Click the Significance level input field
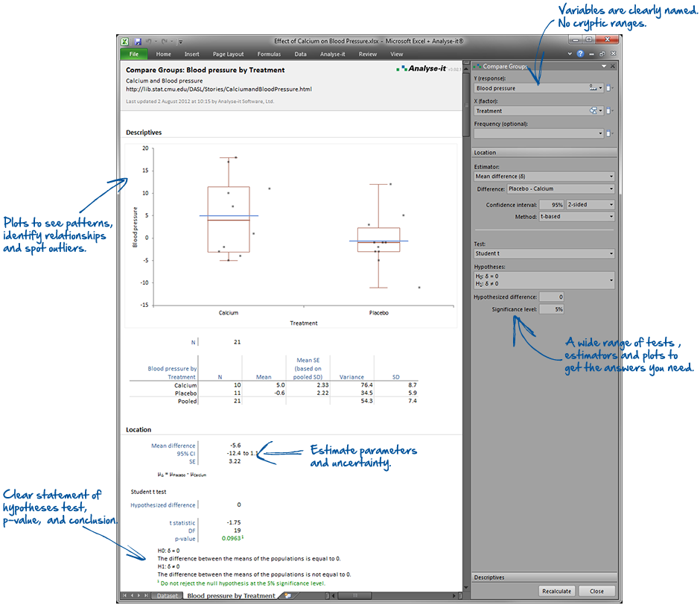The width and height of the screenshot is (700, 611). (x=552, y=308)
